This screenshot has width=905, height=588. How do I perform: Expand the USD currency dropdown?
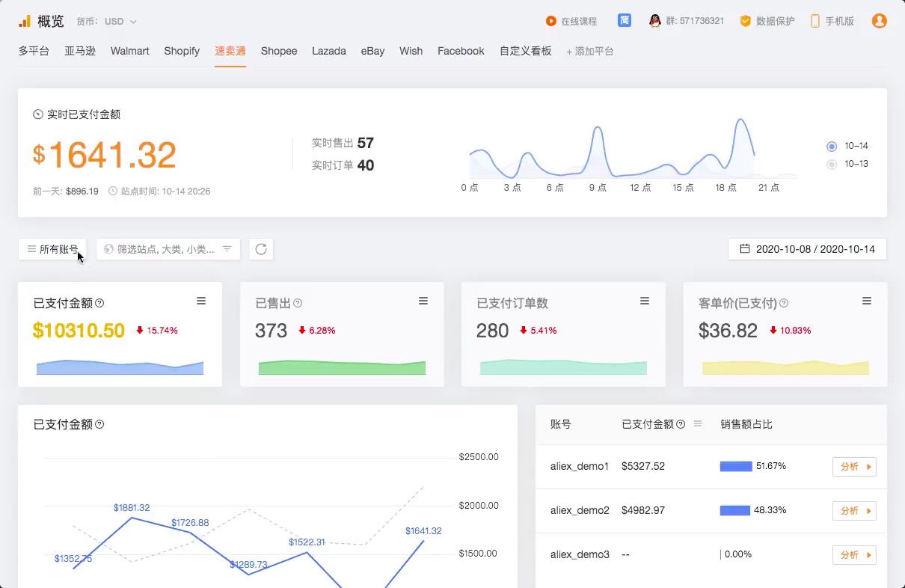coord(120,22)
